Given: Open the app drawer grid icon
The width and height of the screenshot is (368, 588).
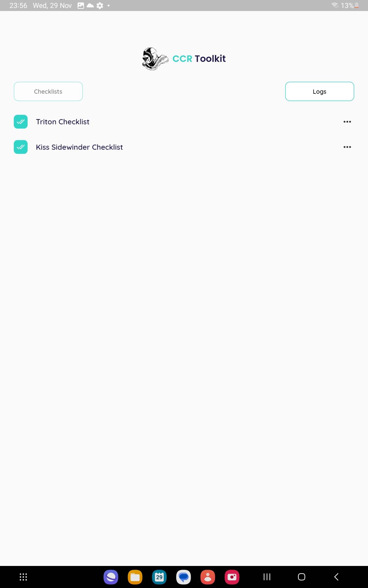Looking at the screenshot, I should (x=23, y=577).
